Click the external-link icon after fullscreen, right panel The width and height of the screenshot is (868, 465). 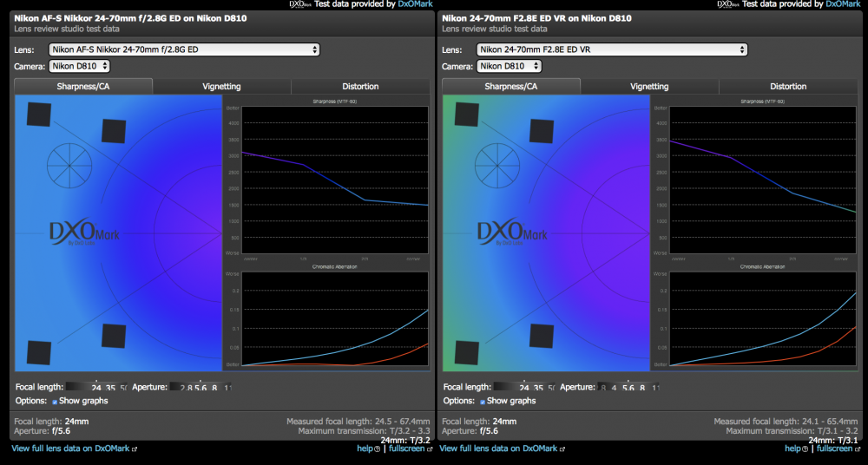[x=857, y=449]
